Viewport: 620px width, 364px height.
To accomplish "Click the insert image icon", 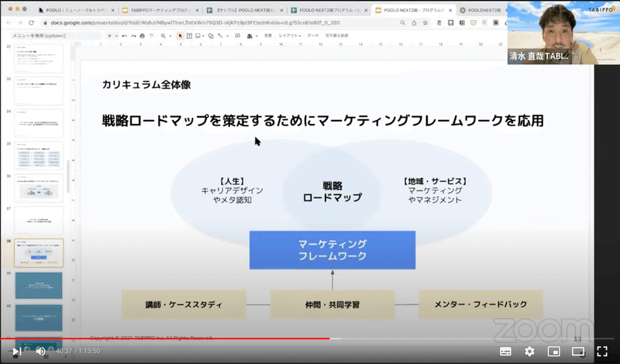I will coord(198,36).
